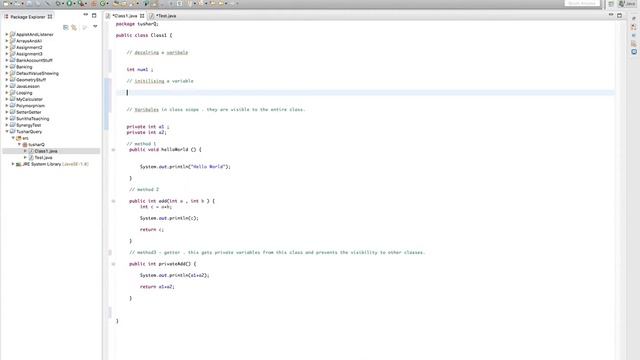Close the Package Explorer tab
640x360 pixels.
(50, 17)
